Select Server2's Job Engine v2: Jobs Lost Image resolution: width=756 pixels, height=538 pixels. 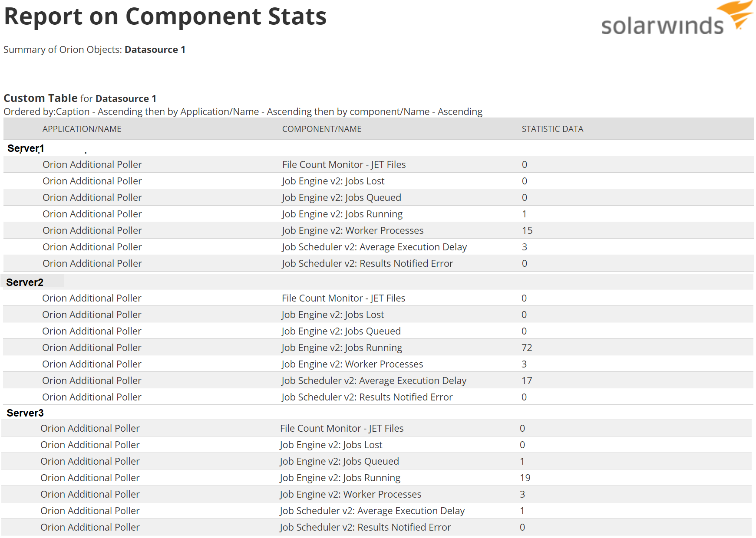pos(333,315)
